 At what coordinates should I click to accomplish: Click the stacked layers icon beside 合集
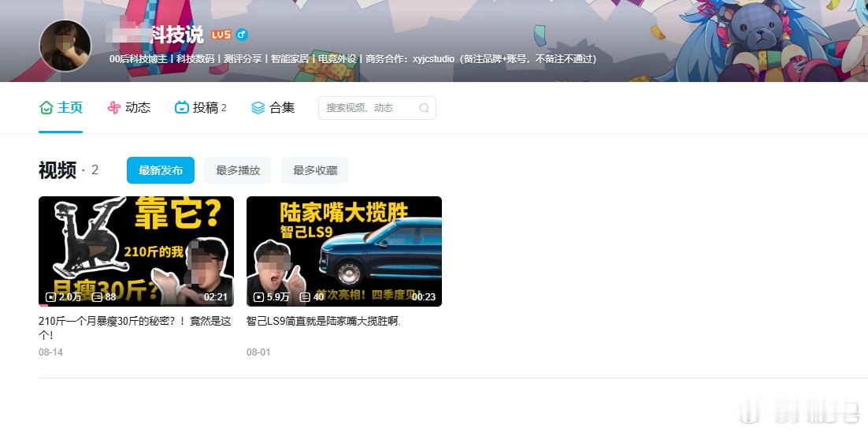(x=258, y=107)
